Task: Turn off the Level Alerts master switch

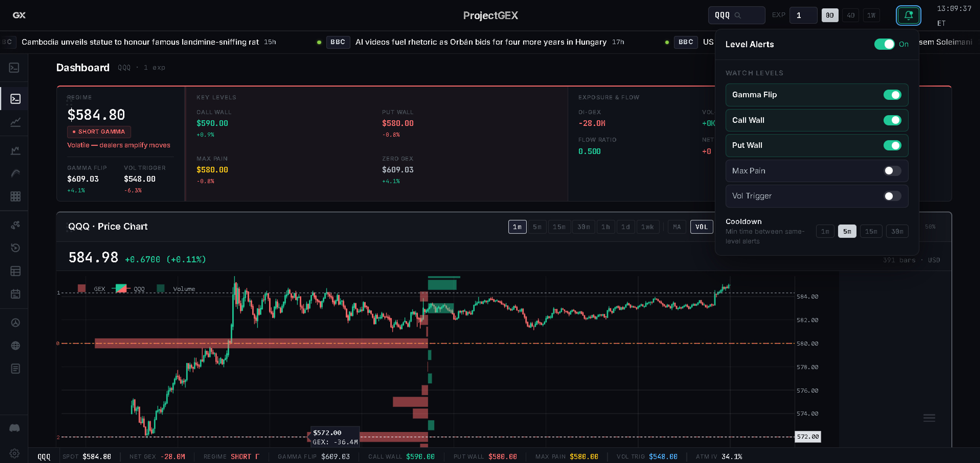Action: 884,44
